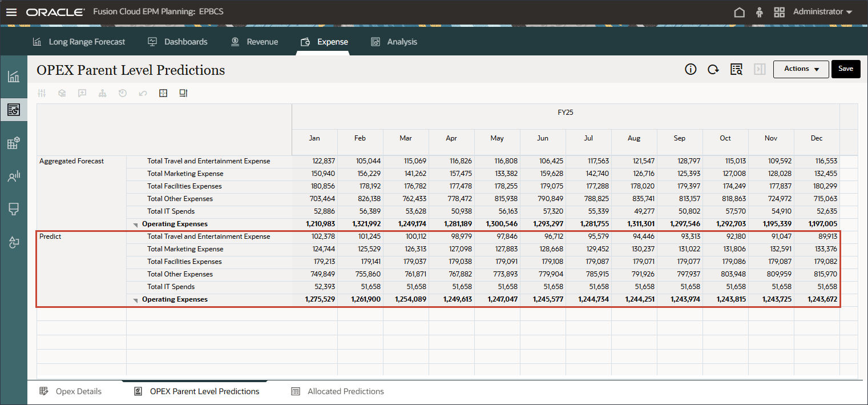The height and width of the screenshot is (405, 868).
Task: Open the Actions dropdown menu
Action: coord(801,69)
